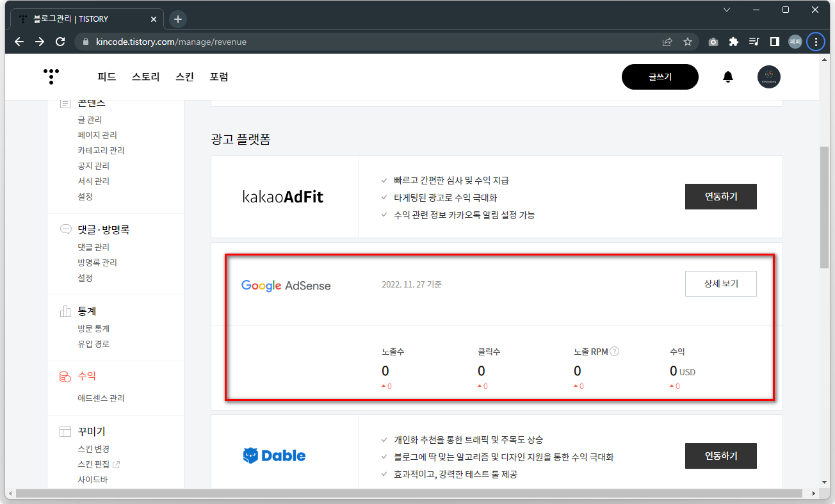Click kakaoAdFit 연동하기 button
Screen dimensions: 835x504
pyautogui.click(x=721, y=197)
